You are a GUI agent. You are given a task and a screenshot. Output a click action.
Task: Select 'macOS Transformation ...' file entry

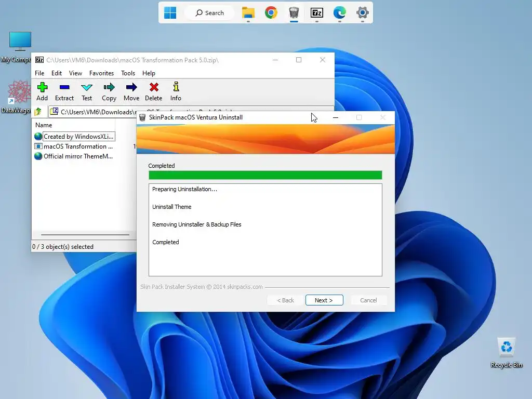point(74,146)
